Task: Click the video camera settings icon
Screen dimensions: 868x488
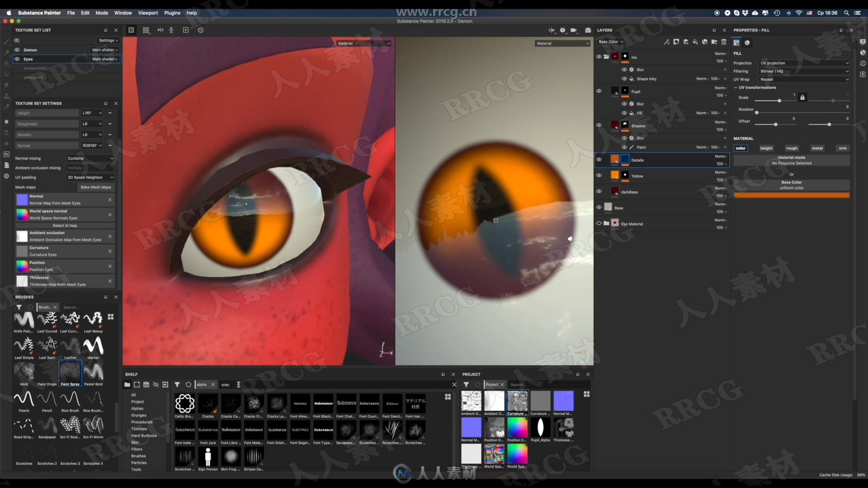Action: pyautogui.click(x=574, y=30)
